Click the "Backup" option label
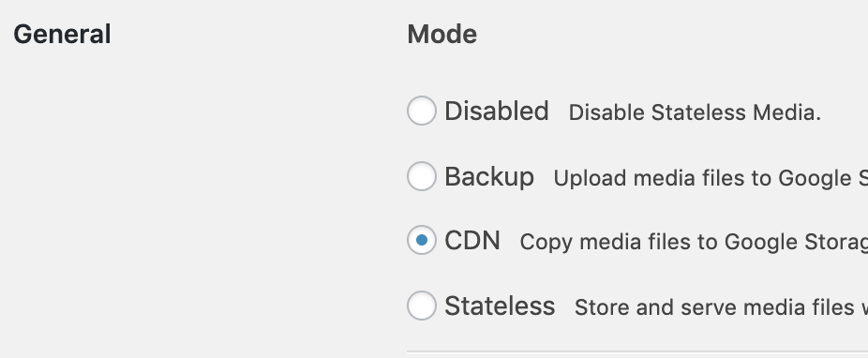Viewport: 868px width, 358px height. (x=489, y=176)
